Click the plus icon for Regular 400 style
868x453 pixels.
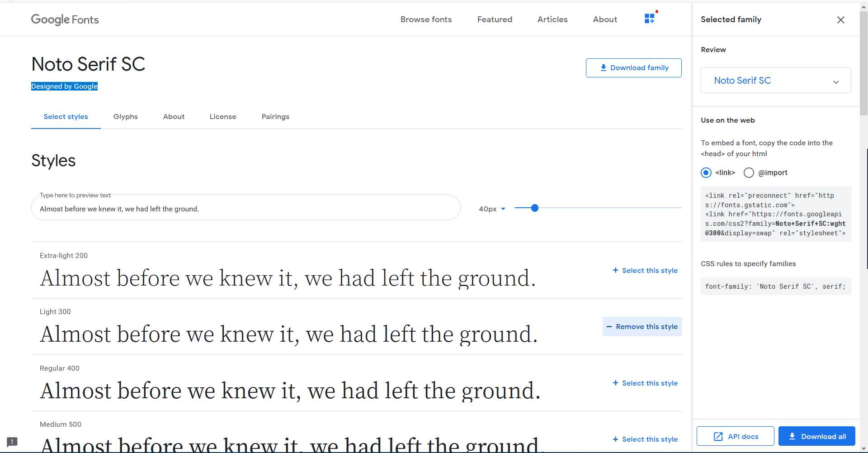pyautogui.click(x=615, y=383)
